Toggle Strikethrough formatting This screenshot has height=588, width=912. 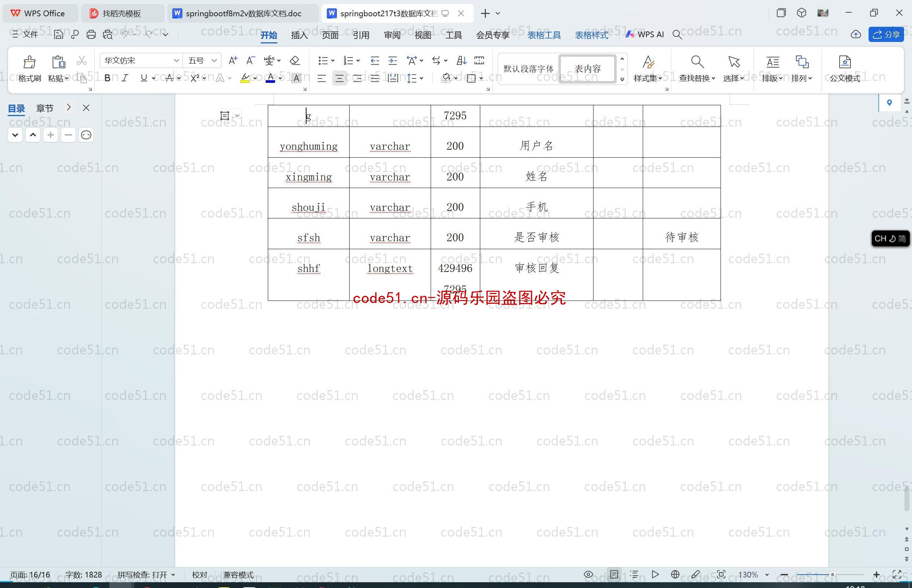[169, 78]
